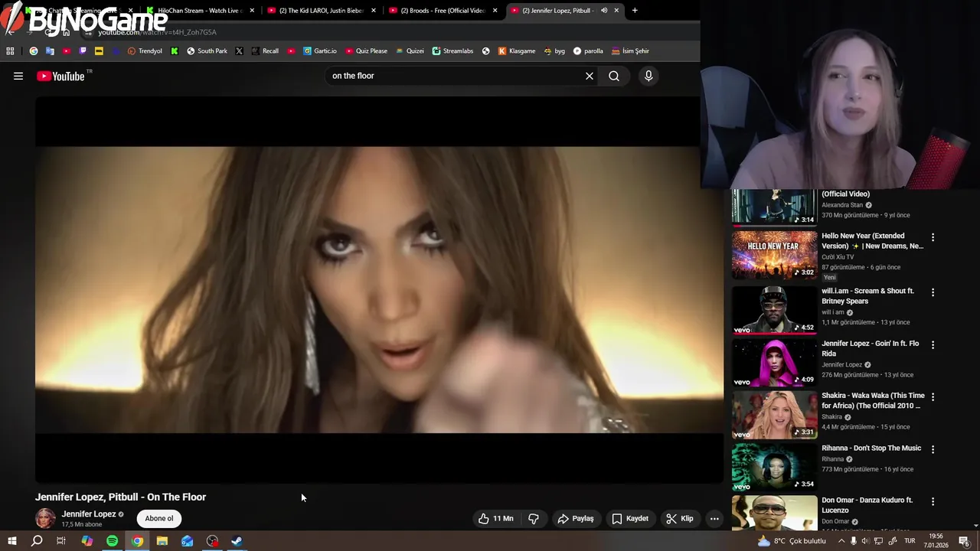Dislike the video with thumbs down

coord(534,518)
